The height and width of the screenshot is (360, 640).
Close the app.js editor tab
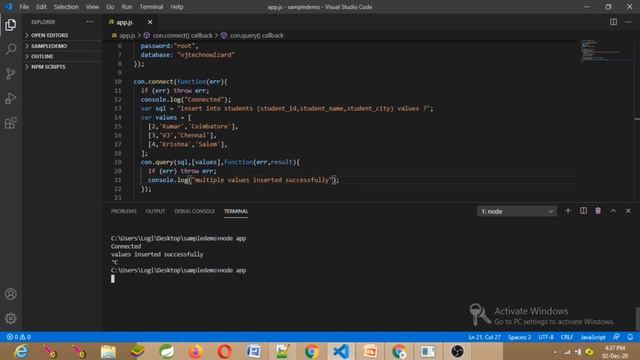[150, 22]
